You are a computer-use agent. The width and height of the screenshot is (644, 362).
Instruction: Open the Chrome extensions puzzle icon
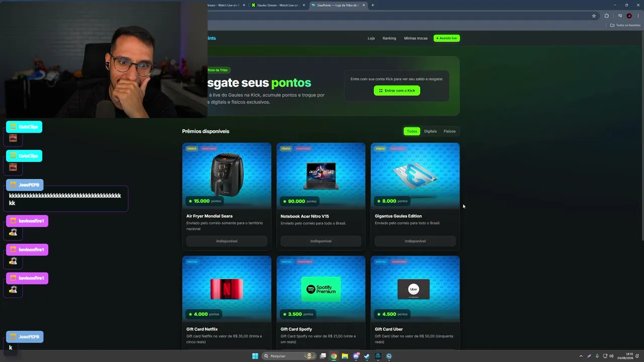click(x=606, y=16)
